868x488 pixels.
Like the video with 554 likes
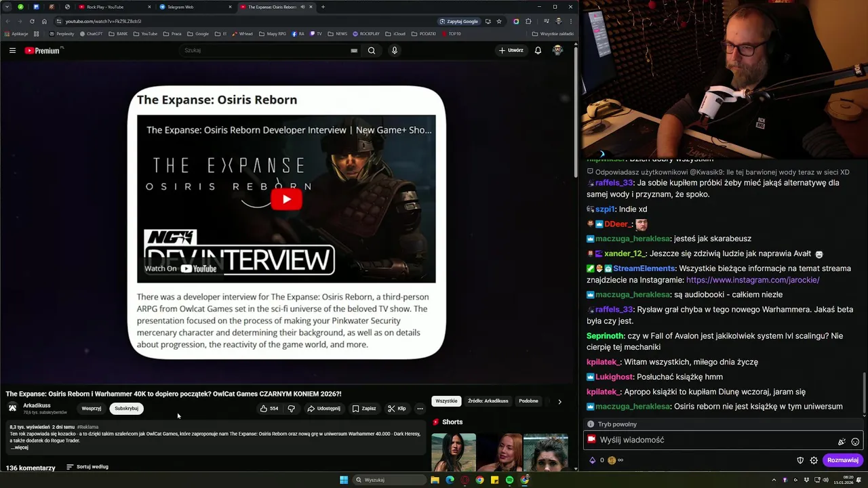[269, 409]
